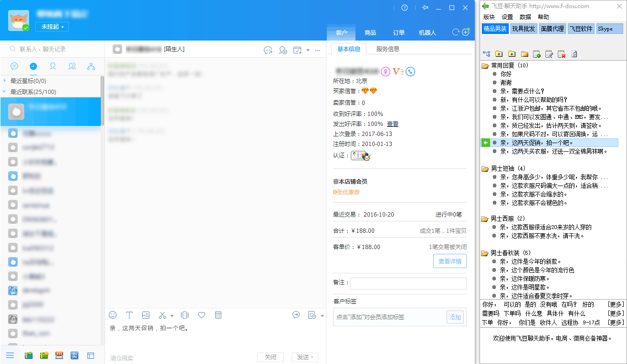Click the calendar task icon in chat header
Viewport: 627px width, 364px height.
click(297, 50)
